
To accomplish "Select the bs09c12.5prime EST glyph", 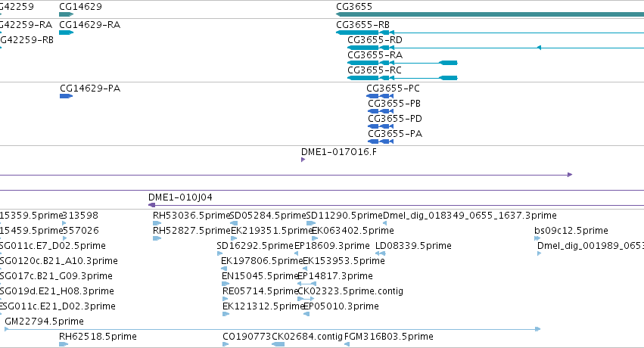I will click(x=537, y=238).
